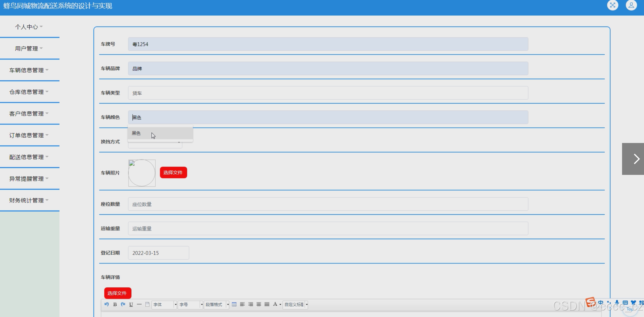Expand the 订单信息管理 sidebar menu
644x317 pixels.
coord(29,135)
